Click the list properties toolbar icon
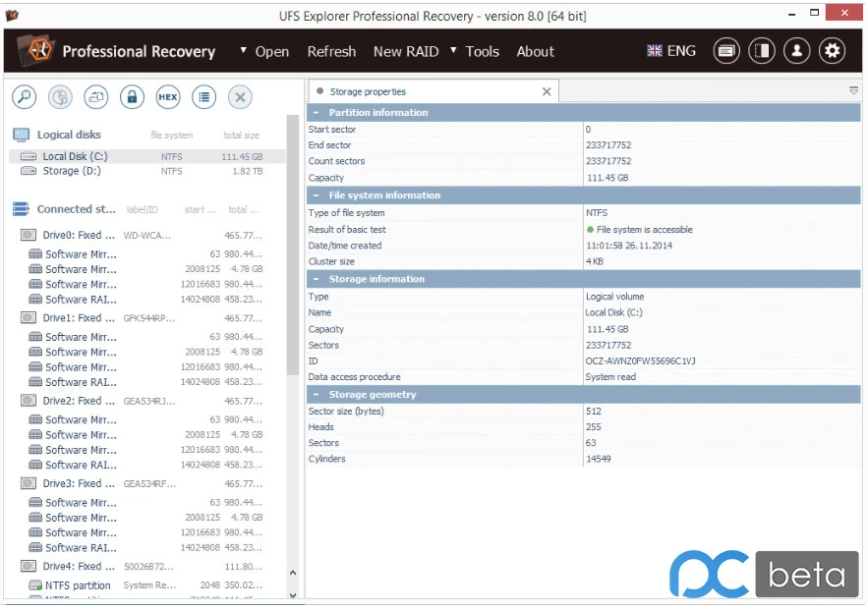Viewport: 868px width, 609px height. click(203, 97)
